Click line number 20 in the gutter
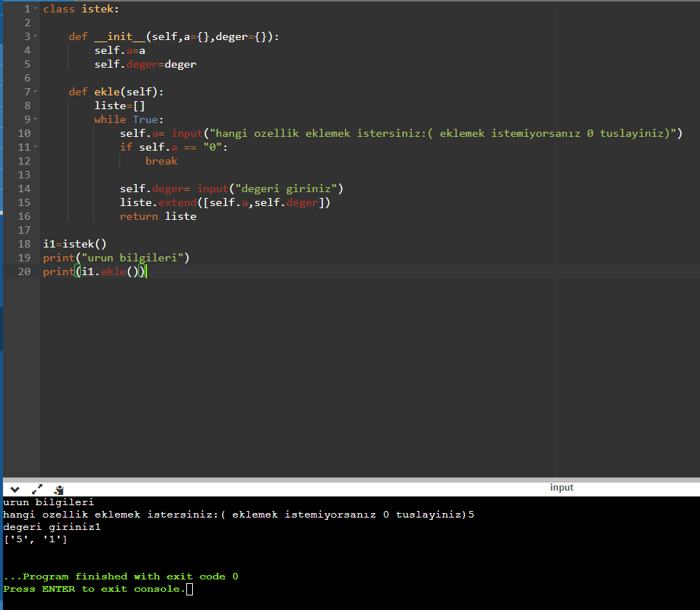This screenshot has height=610, width=700. [x=24, y=272]
